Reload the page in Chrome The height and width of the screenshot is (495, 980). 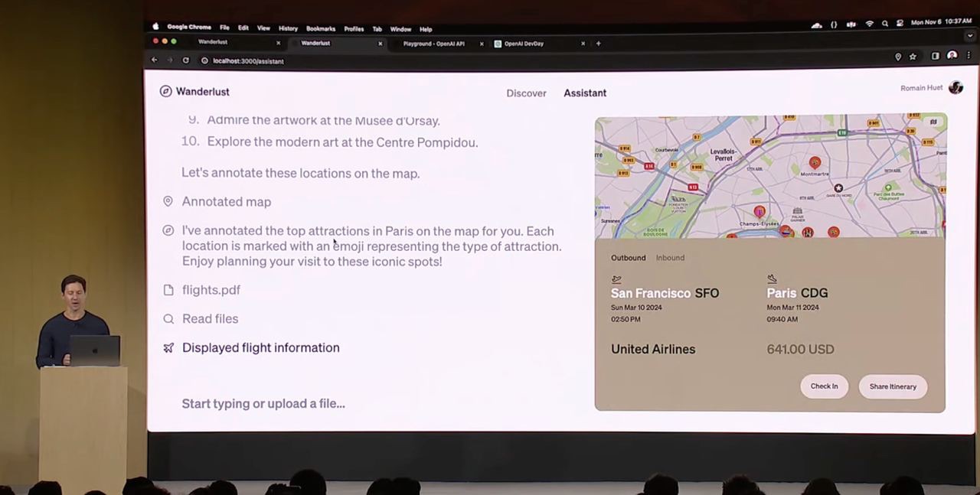click(x=185, y=60)
